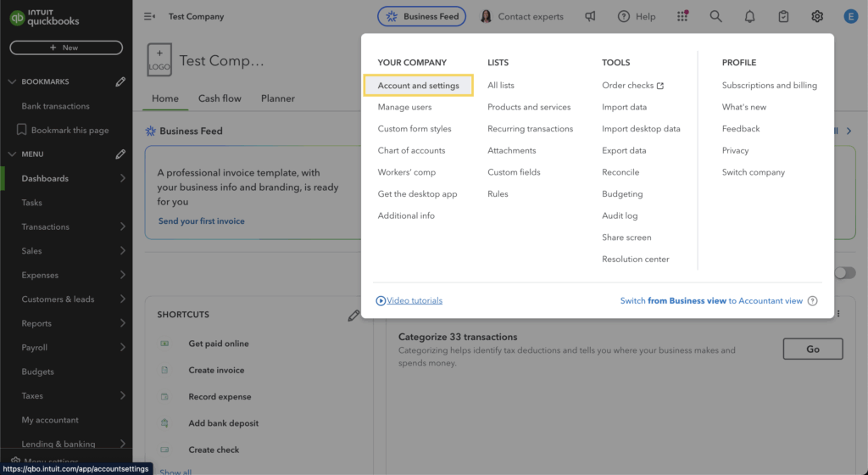Click the megaphone announcements icon
The image size is (868, 475).
tap(590, 16)
